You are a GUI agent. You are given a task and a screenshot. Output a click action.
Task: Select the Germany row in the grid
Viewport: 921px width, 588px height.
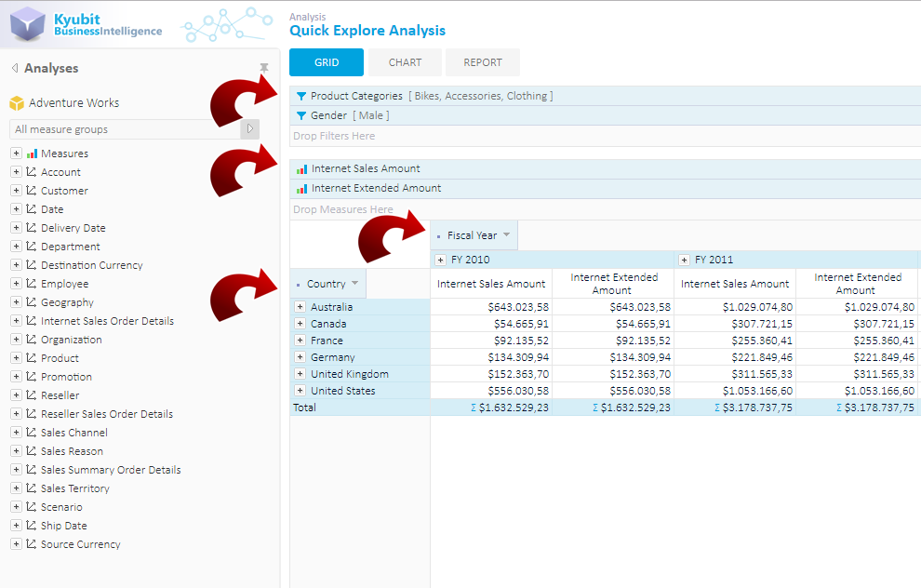tap(335, 356)
